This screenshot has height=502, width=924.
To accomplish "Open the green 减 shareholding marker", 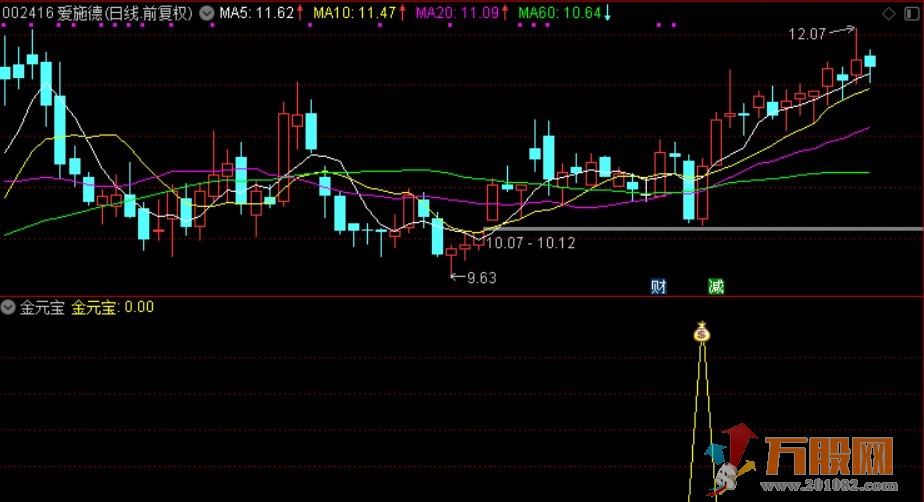I will coord(716,286).
